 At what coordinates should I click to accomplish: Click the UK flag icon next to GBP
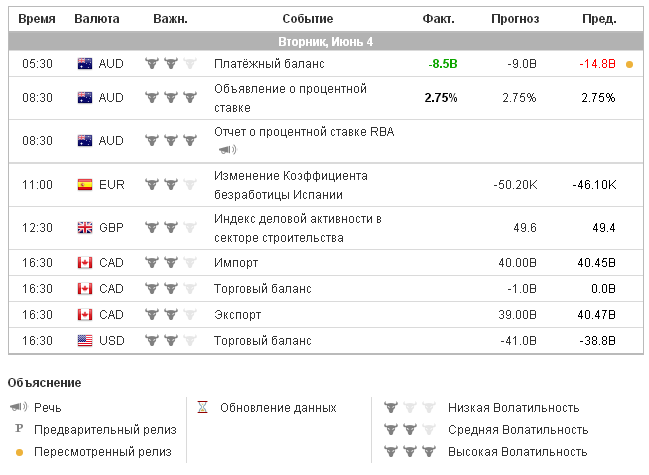tap(85, 228)
